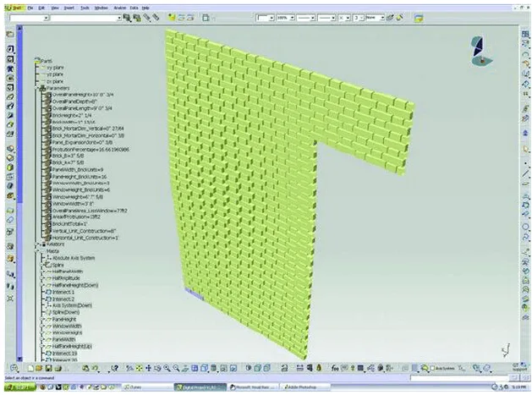
Task: Select the Spline(Down) tree item
Action: (66, 312)
